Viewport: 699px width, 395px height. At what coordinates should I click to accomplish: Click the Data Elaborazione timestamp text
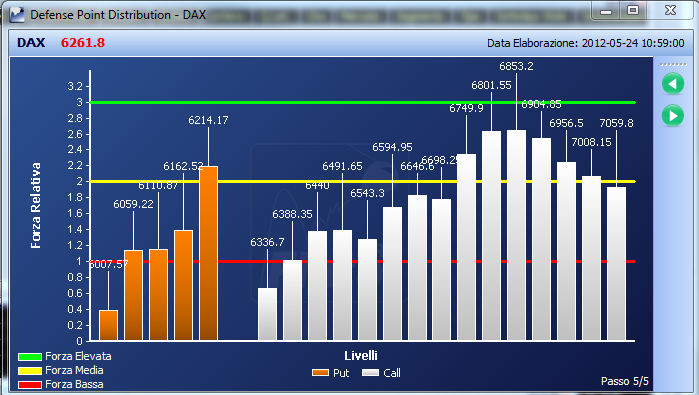[585, 43]
